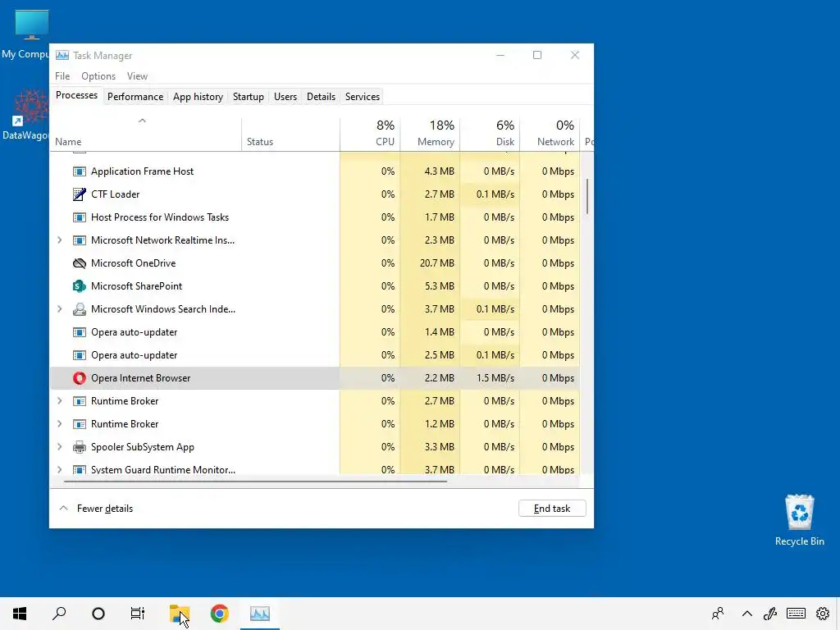Image resolution: width=840 pixels, height=630 pixels.
Task: Click sort arrow above Name column
Action: coord(142,121)
